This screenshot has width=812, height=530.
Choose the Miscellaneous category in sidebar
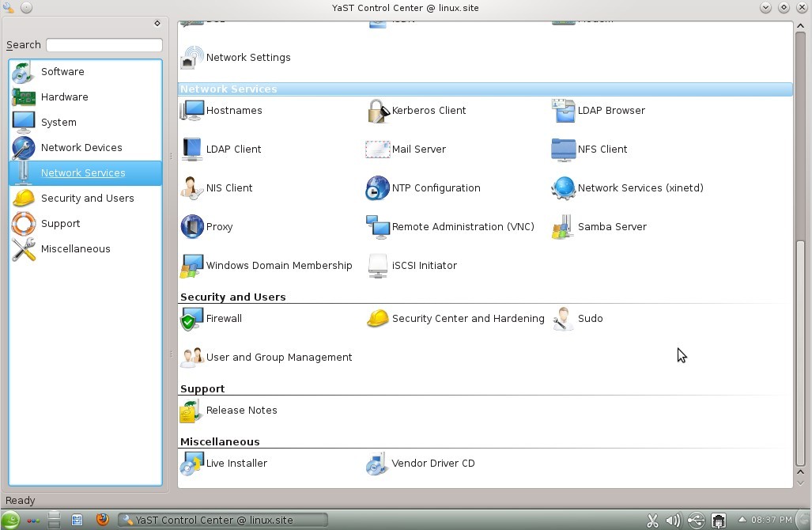click(x=85, y=249)
